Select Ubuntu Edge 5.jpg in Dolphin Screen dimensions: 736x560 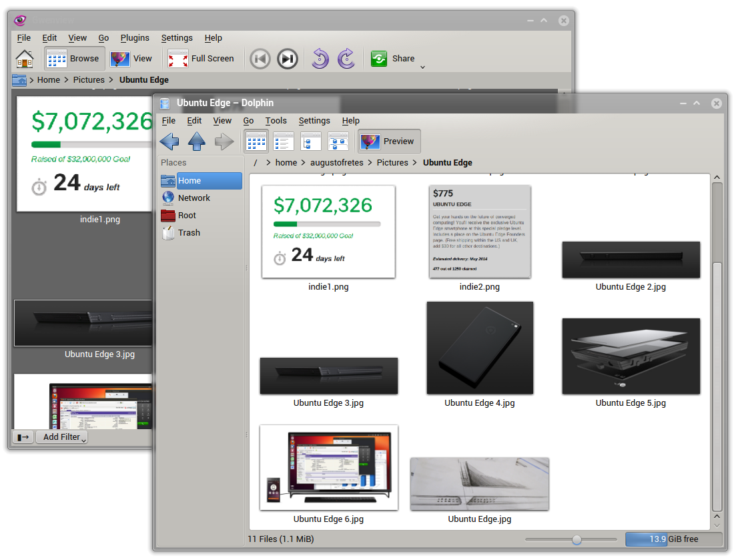coord(631,363)
